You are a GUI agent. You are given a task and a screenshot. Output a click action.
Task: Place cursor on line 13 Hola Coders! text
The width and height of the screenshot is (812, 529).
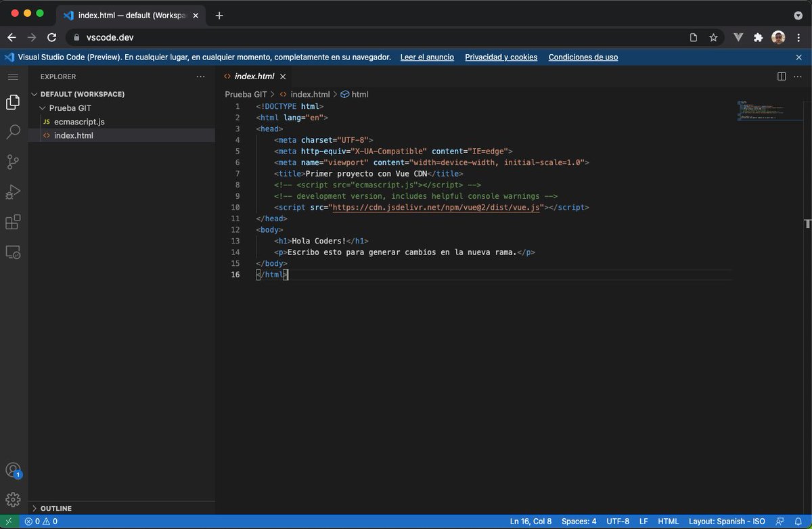click(319, 241)
